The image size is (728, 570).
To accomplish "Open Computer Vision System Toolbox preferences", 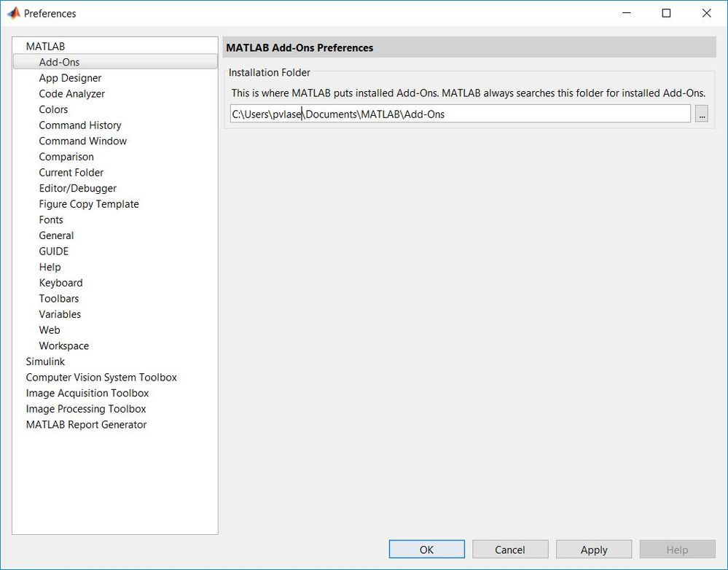I will [x=101, y=378].
